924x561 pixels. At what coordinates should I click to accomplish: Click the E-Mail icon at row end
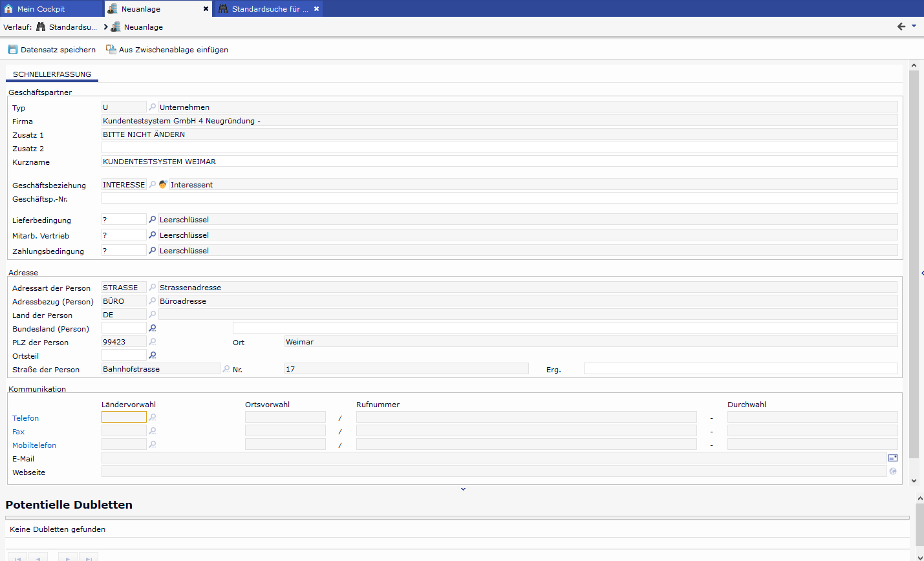pos(892,458)
